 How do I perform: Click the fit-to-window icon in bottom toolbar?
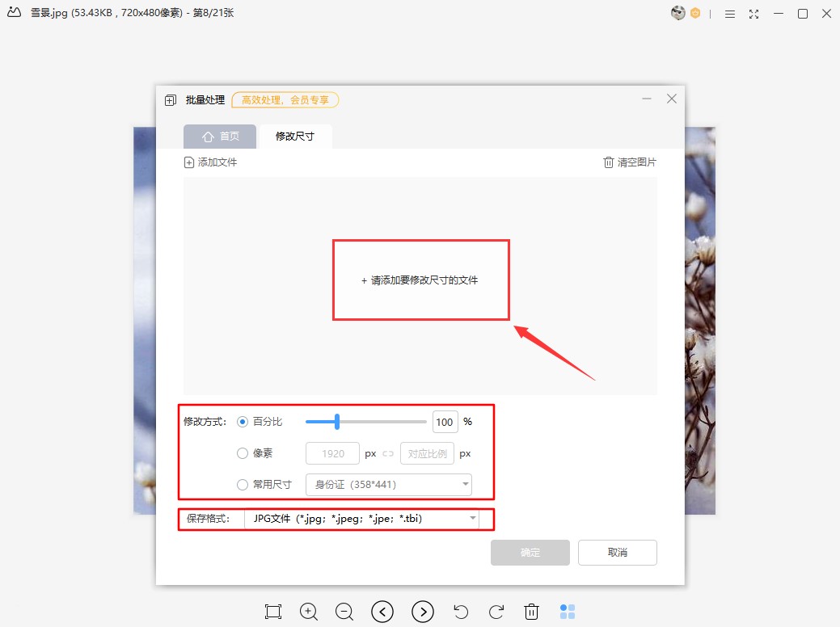273,612
